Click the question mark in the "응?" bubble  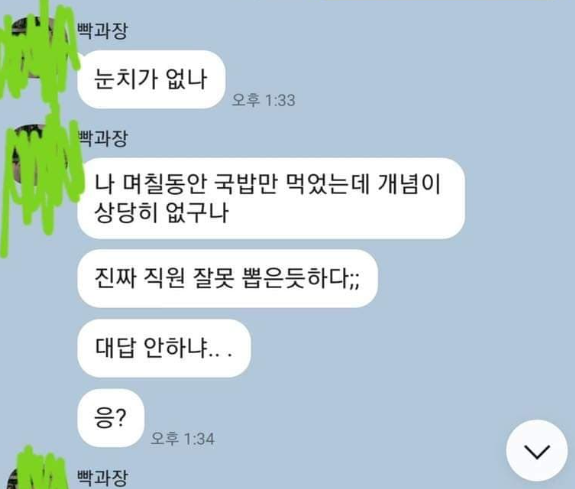[121, 418]
